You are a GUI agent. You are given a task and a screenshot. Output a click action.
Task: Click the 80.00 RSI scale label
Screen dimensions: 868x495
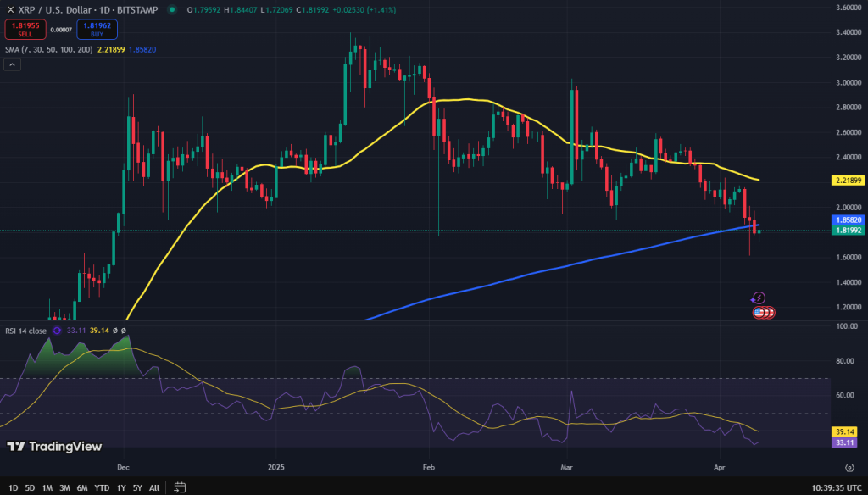click(845, 361)
